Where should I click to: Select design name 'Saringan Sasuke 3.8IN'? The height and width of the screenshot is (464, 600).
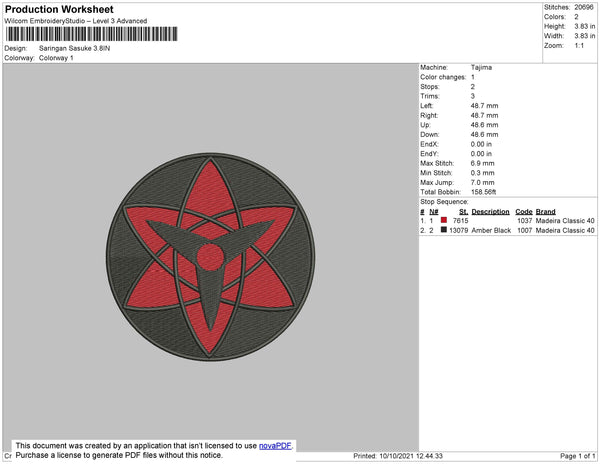pos(75,49)
